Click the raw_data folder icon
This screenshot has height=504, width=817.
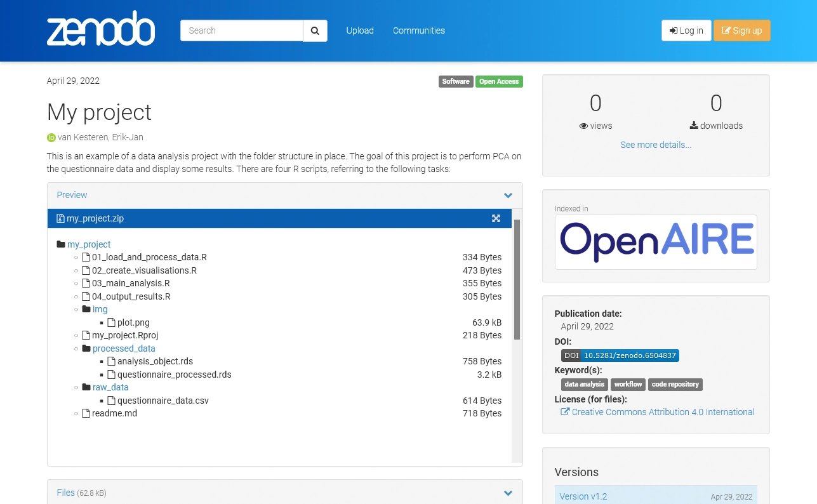(x=86, y=387)
